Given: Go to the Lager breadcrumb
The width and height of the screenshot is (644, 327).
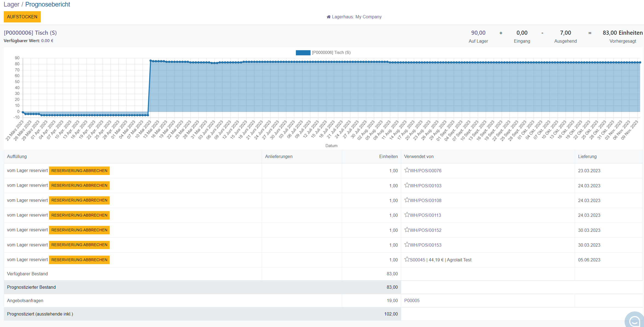Looking at the screenshot, I should [11, 4].
